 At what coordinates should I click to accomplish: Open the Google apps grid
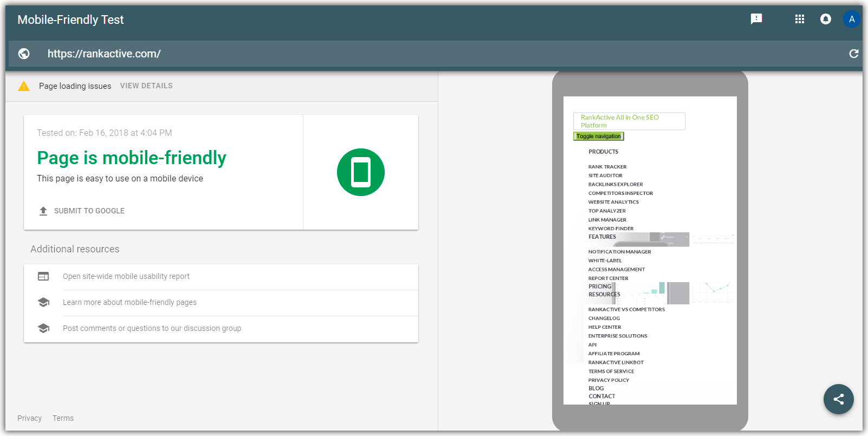point(800,19)
